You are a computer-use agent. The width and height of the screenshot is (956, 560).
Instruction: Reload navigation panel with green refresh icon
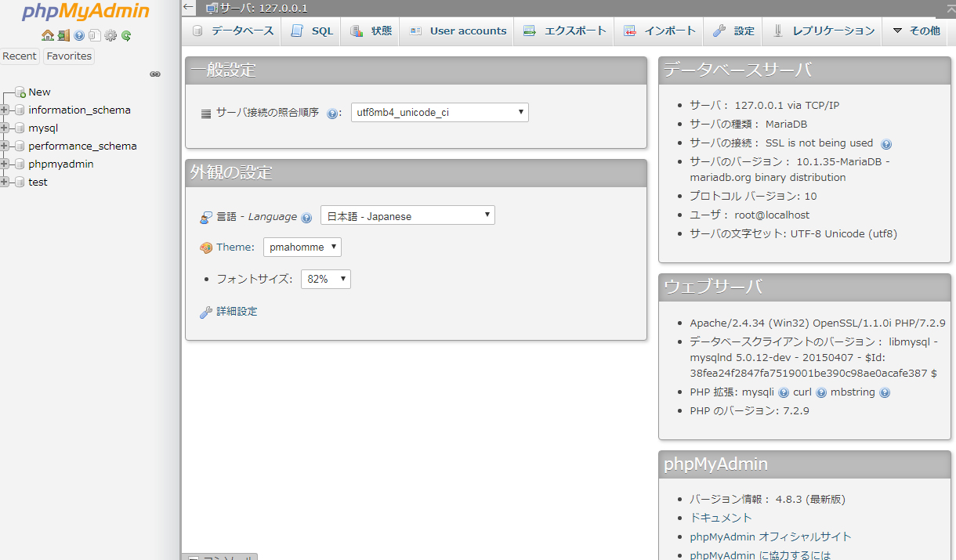pyautogui.click(x=126, y=35)
